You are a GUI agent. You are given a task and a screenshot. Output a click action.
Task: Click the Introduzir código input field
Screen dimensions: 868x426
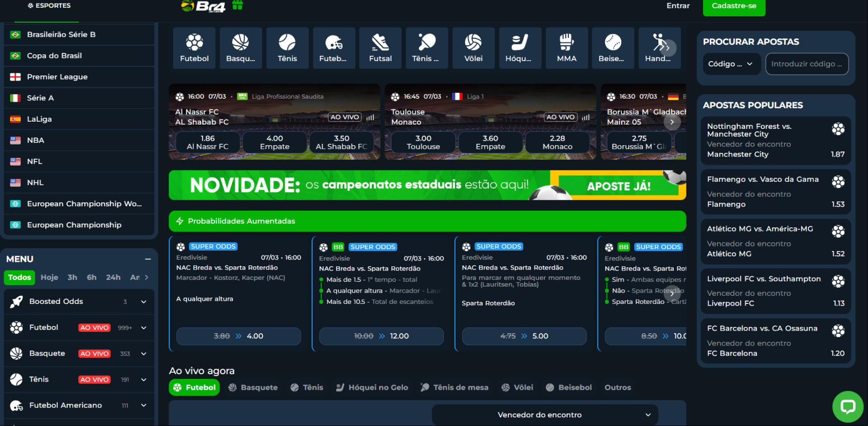[807, 64]
